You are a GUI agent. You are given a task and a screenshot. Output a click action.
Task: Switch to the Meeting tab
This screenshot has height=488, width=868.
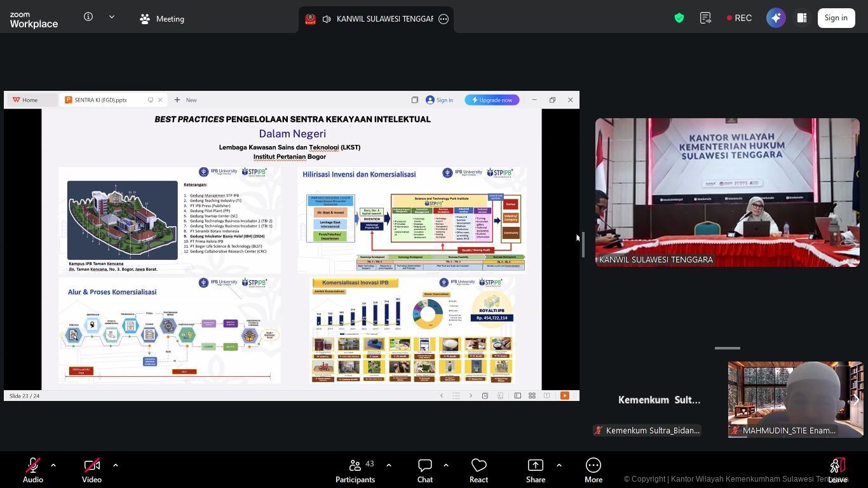162,19
